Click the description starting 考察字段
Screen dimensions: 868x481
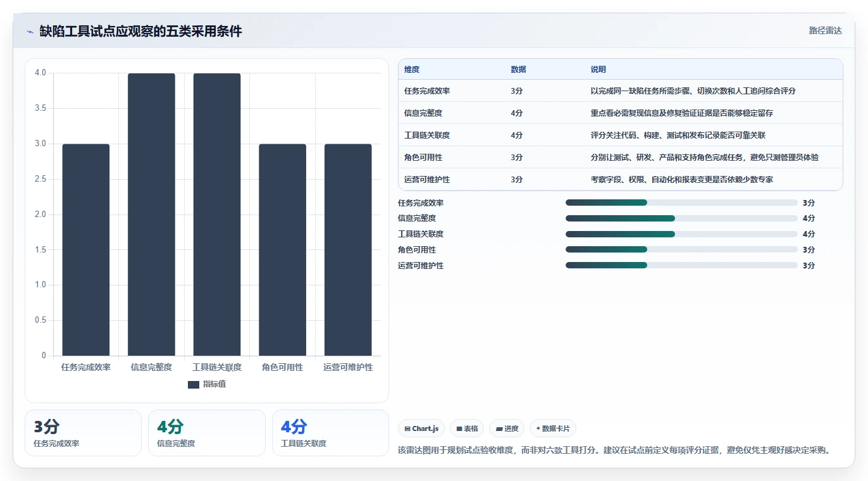point(682,180)
